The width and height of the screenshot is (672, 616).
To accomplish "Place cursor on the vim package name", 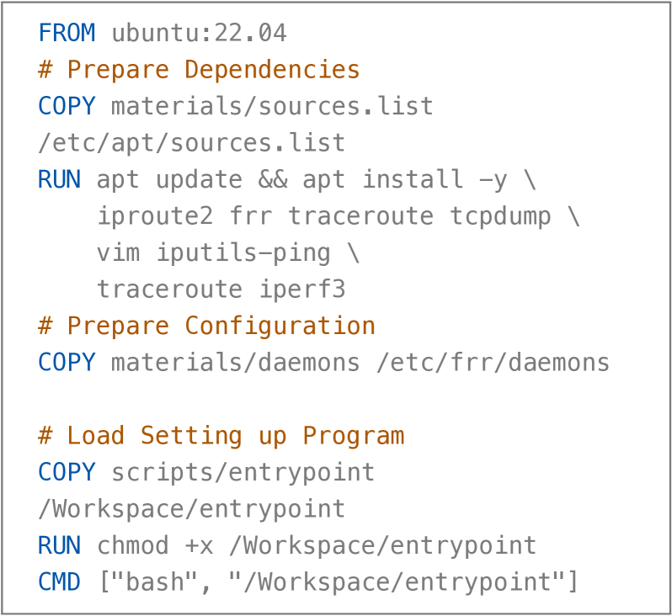I will [x=119, y=253].
